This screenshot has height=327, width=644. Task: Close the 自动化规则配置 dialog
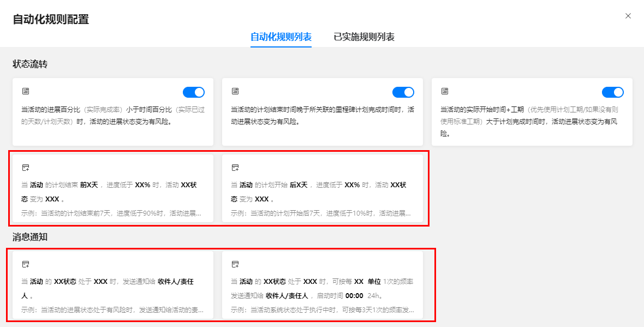628,16
